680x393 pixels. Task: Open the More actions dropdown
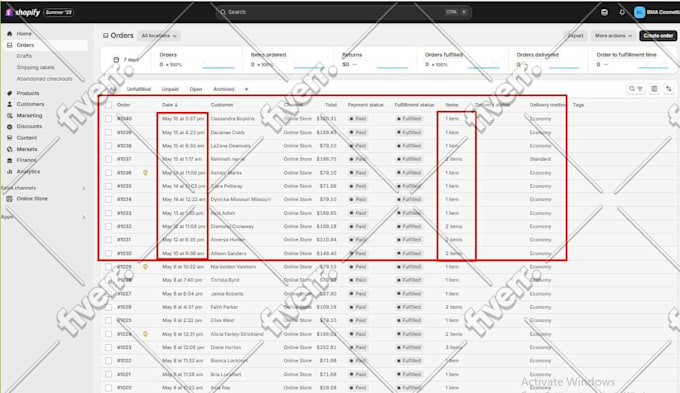613,36
